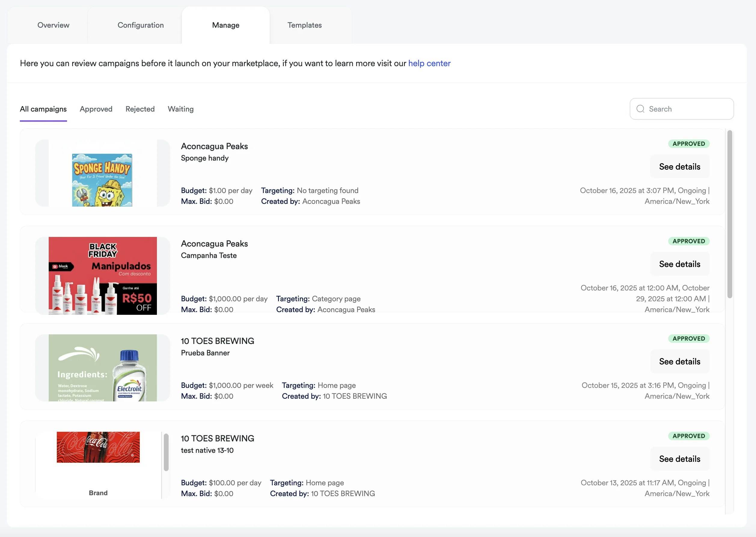
Task: See details of Sponge handy campaign
Action: tap(679, 166)
